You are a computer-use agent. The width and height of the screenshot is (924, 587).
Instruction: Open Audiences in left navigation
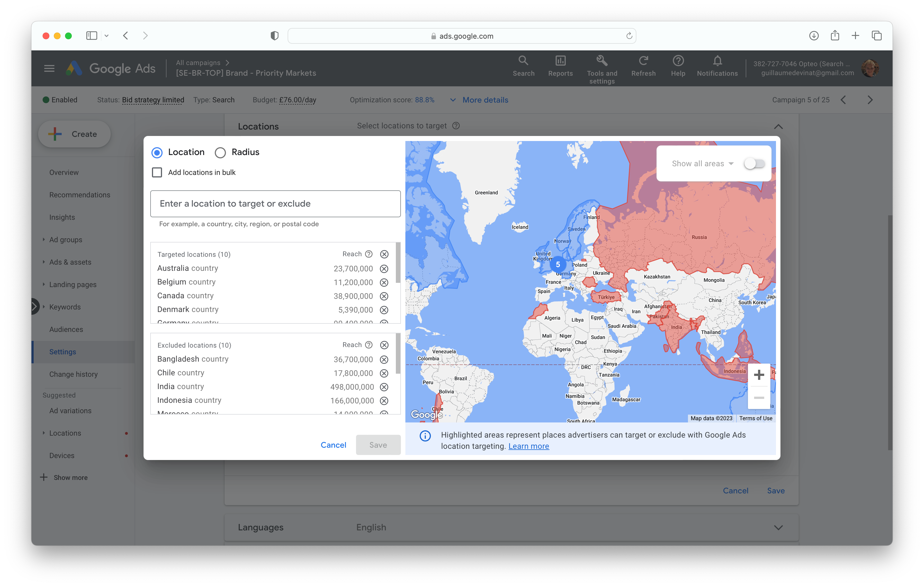pos(66,329)
